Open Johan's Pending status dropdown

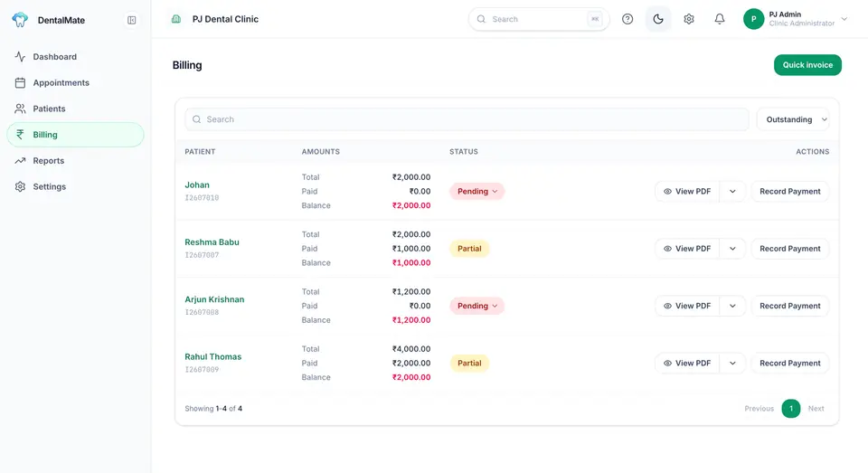pyautogui.click(x=476, y=191)
